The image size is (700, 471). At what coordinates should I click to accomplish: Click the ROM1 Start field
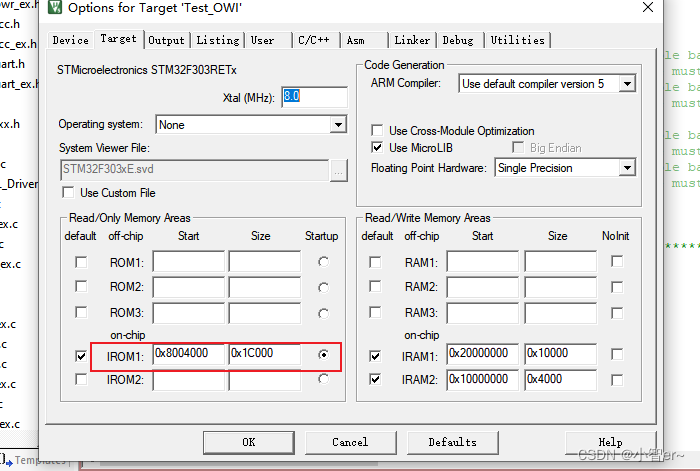point(188,261)
